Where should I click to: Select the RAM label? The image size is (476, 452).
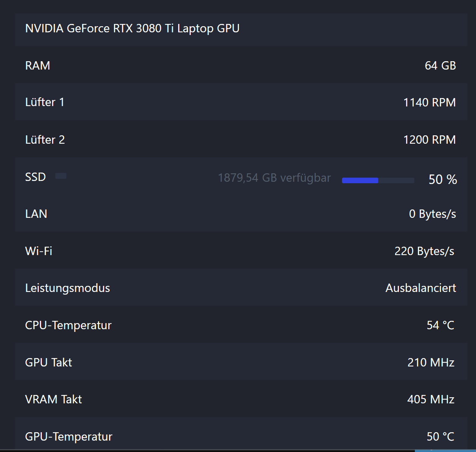point(38,65)
